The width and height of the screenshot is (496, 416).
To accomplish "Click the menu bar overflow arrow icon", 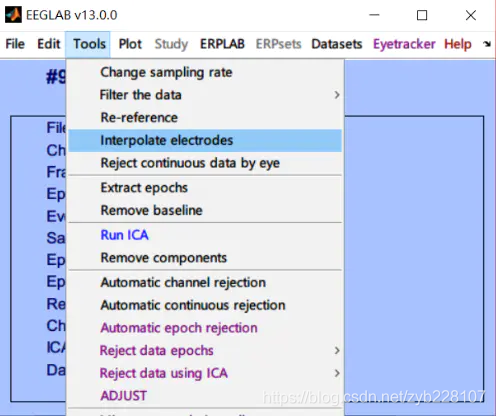I will 487,44.
